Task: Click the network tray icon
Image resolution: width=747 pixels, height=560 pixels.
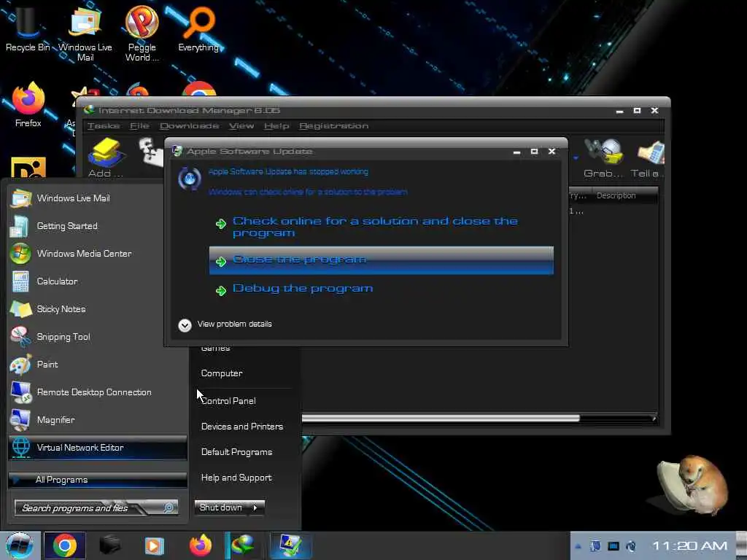Action: click(x=613, y=546)
